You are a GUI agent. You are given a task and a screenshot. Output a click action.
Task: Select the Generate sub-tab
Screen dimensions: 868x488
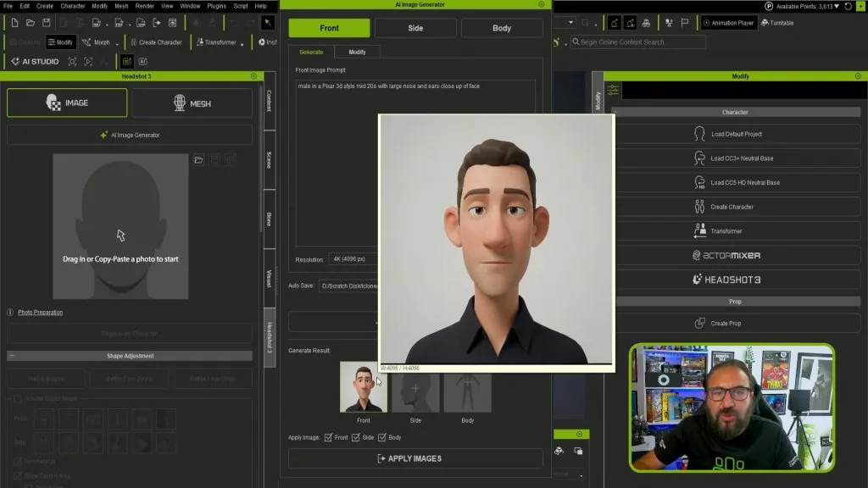point(311,52)
